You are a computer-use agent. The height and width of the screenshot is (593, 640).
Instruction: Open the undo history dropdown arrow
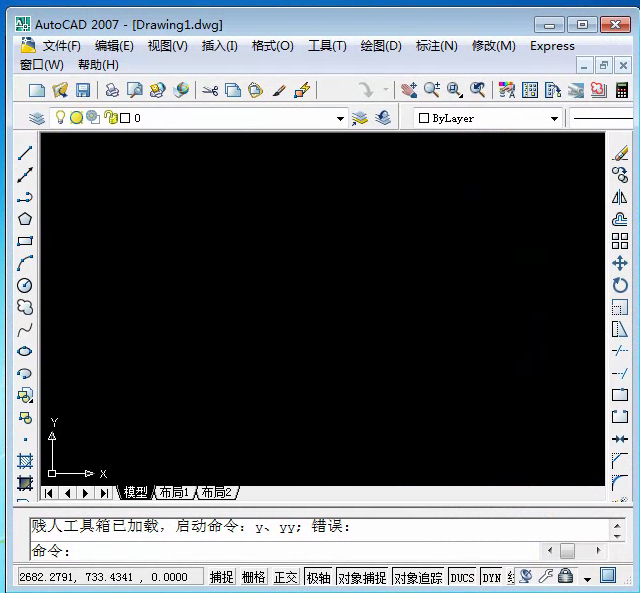click(386, 89)
